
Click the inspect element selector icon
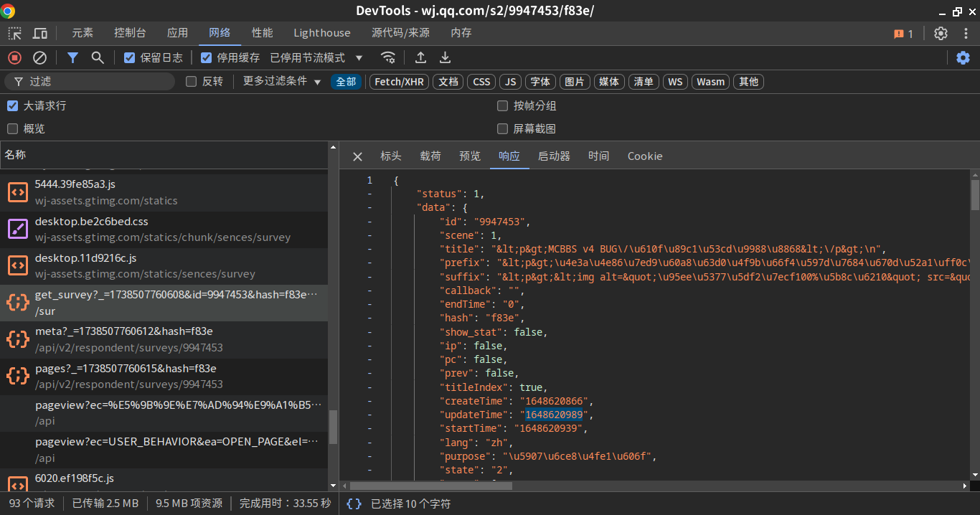tap(15, 33)
